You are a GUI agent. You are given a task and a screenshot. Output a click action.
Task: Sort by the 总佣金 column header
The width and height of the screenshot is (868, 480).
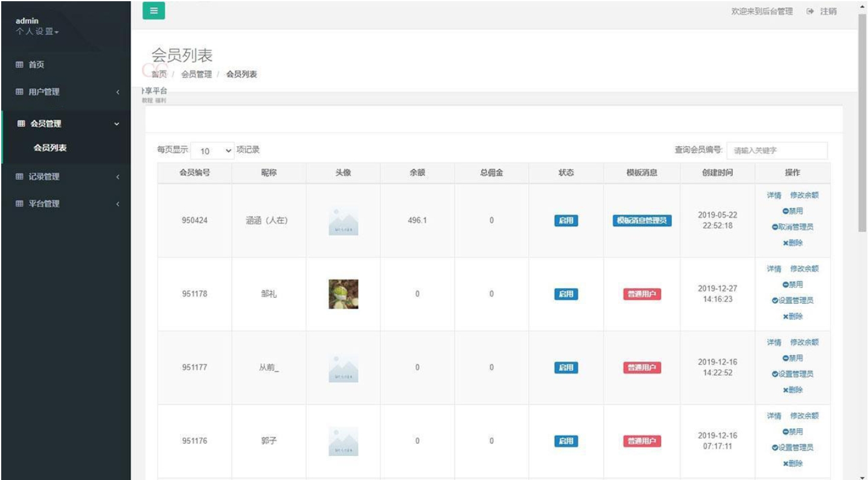click(x=491, y=172)
